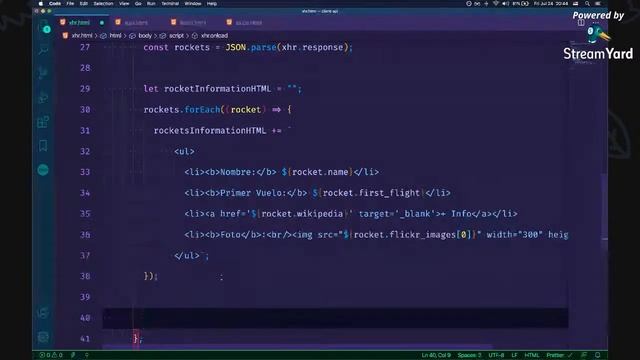Click the round green icon in activity bar
Screen dimensions: 640x360
43,170
